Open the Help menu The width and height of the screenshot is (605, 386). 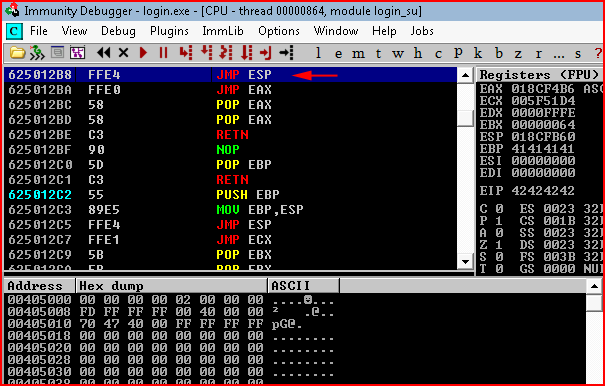point(384,31)
